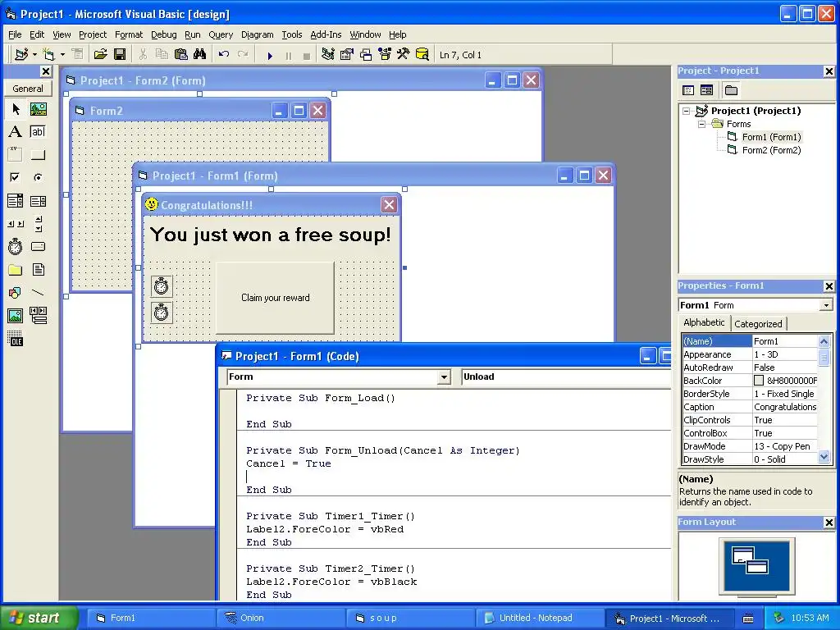Select the lower Timer control on Form1
840x630 pixels.
pos(162,313)
